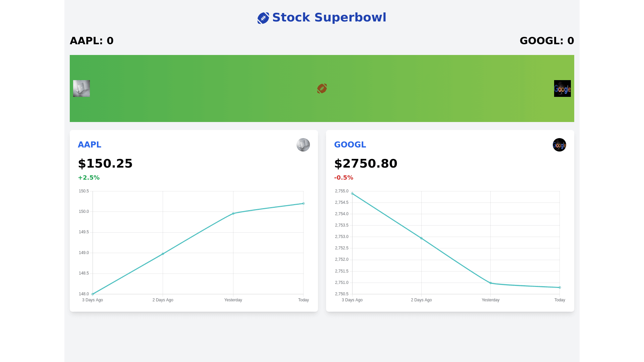Click the AAPL: 0 score

[92, 41]
